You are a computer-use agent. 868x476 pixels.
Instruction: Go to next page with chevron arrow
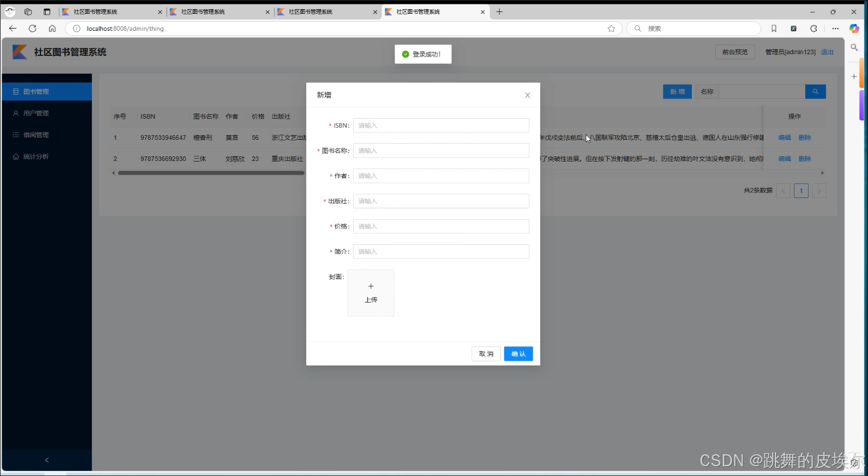pos(819,191)
